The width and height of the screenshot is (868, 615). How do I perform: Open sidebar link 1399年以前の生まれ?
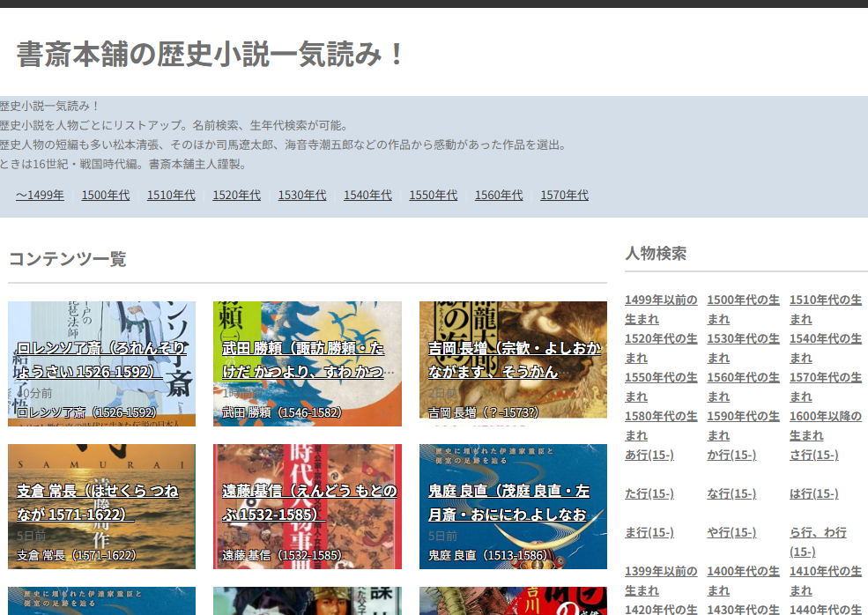coord(661,581)
